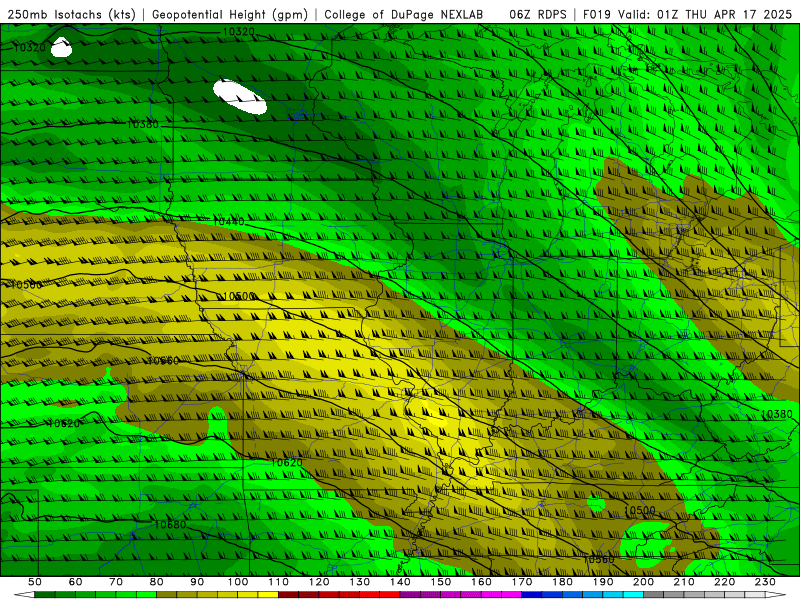This screenshot has width=800, height=600.
Task: Pick the bright yellow swatch just before 110
Action: 268,595
